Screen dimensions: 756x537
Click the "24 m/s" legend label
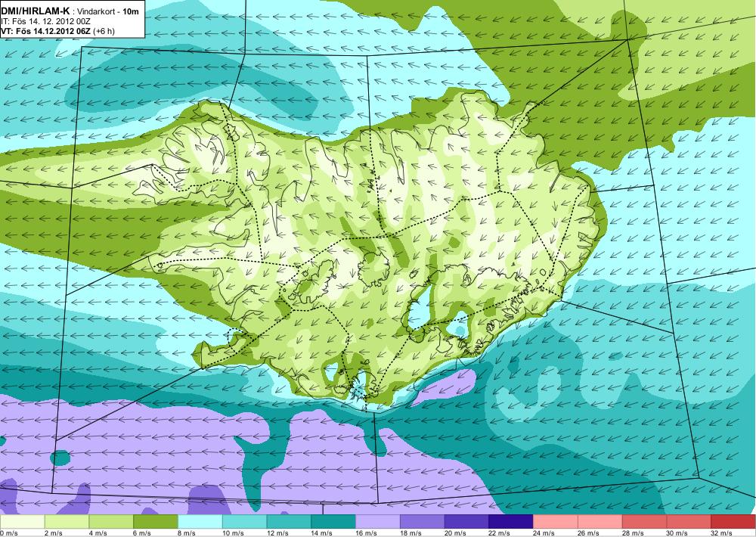(x=544, y=533)
